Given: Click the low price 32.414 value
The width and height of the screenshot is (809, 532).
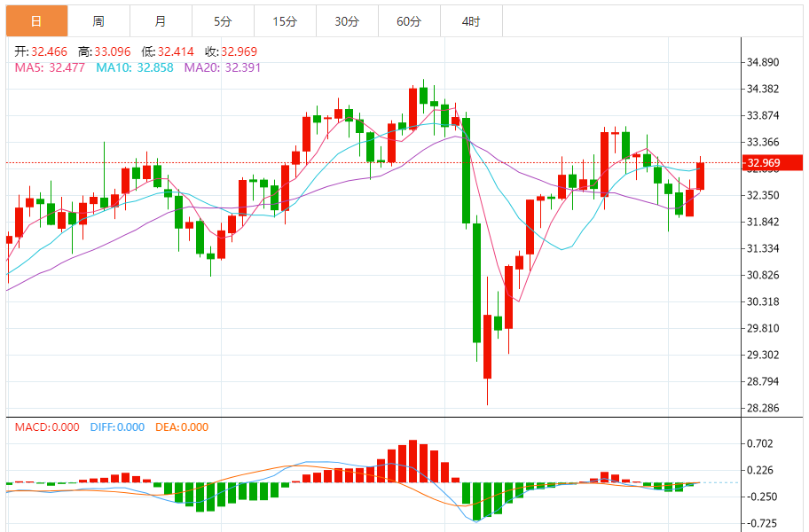Looking at the screenshot, I should pos(176,51).
